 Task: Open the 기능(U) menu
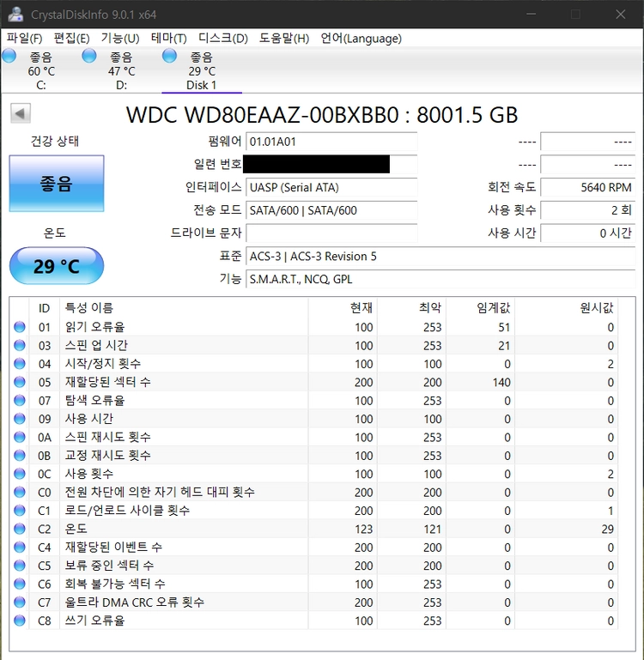point(120,39)
